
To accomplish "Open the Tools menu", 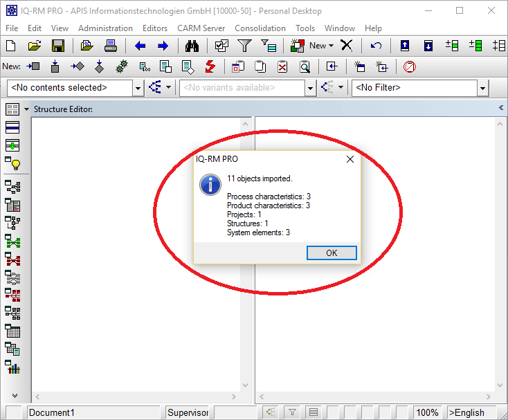I will tap(305, 28).
